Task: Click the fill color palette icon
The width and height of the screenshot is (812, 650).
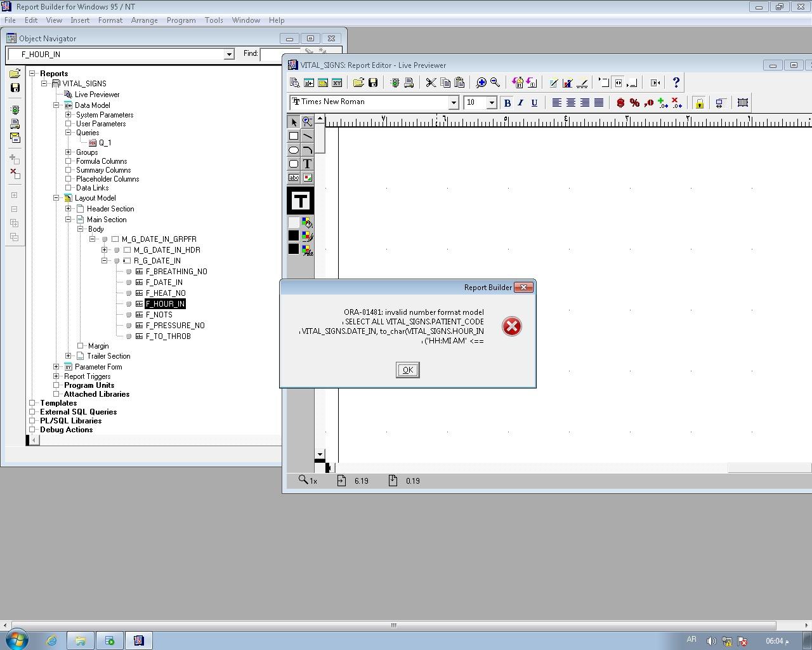Action: tap(307, 223)
